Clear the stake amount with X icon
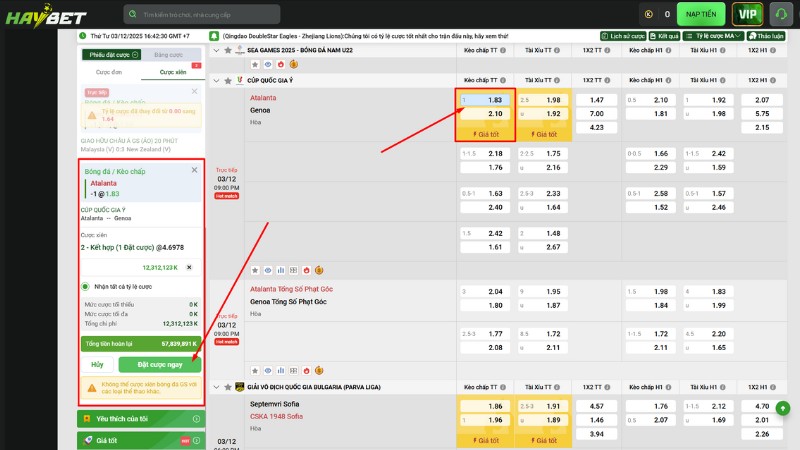This screenshot has width=800, height=450. click(x=189, y=268)
